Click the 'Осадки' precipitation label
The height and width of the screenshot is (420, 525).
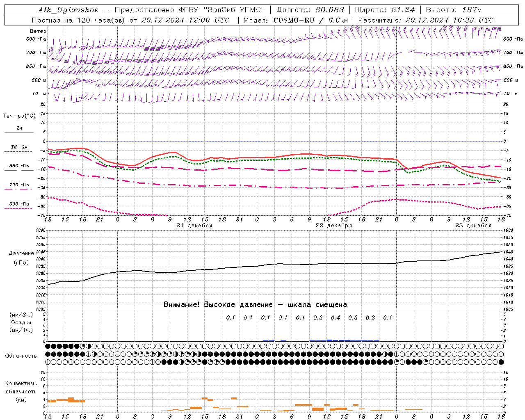tap(21, 322)
